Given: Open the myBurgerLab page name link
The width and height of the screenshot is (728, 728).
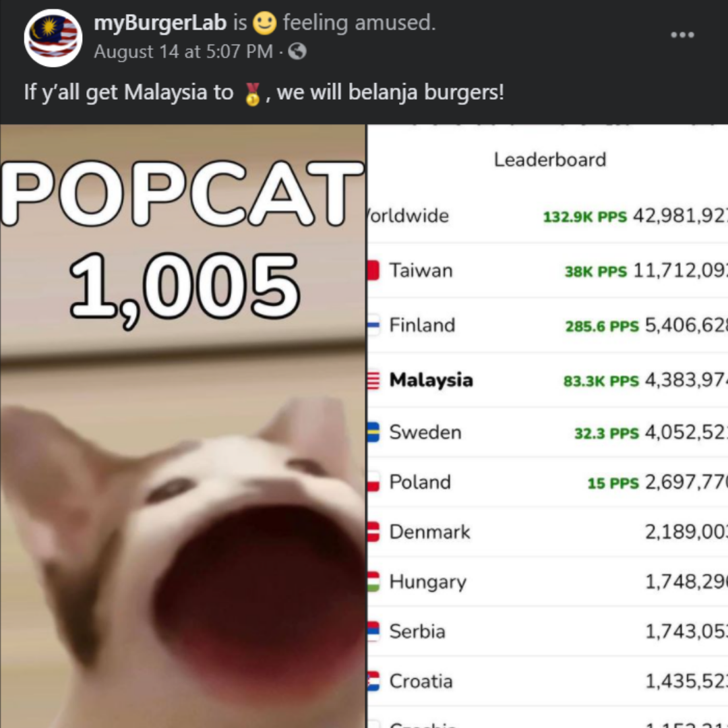Looking at the screenshot, I should coord(160,23).
